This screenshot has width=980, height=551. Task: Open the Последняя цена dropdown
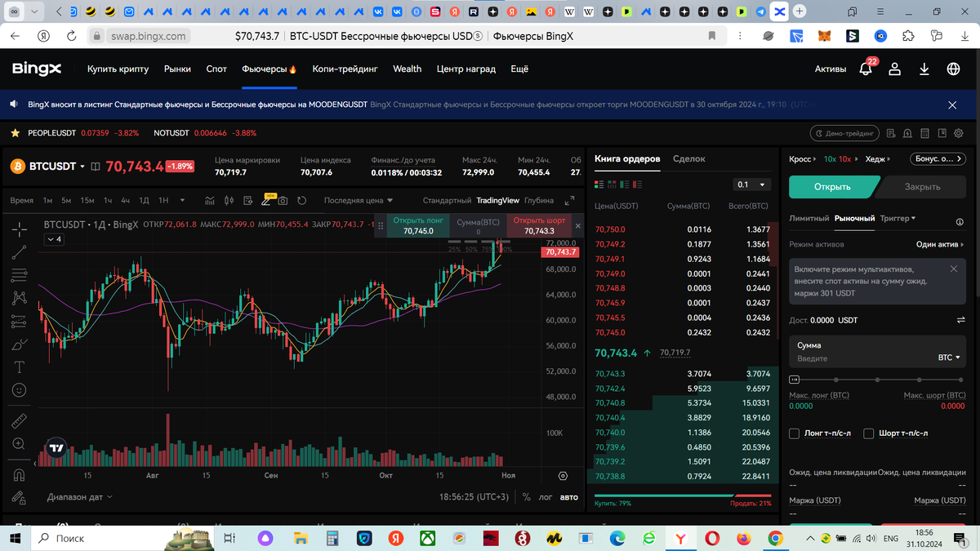click(359, 200)
